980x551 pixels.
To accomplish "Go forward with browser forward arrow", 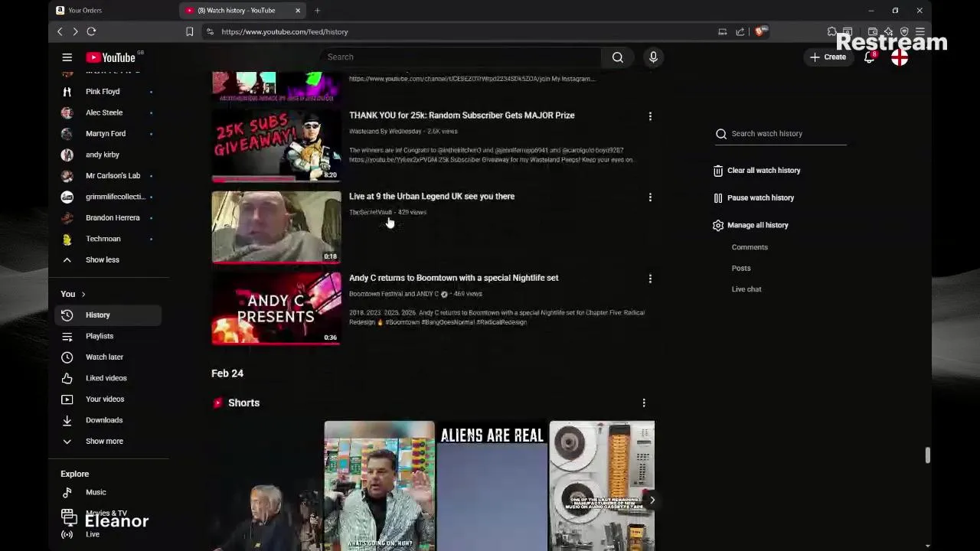I will click(x=75, y=31).
